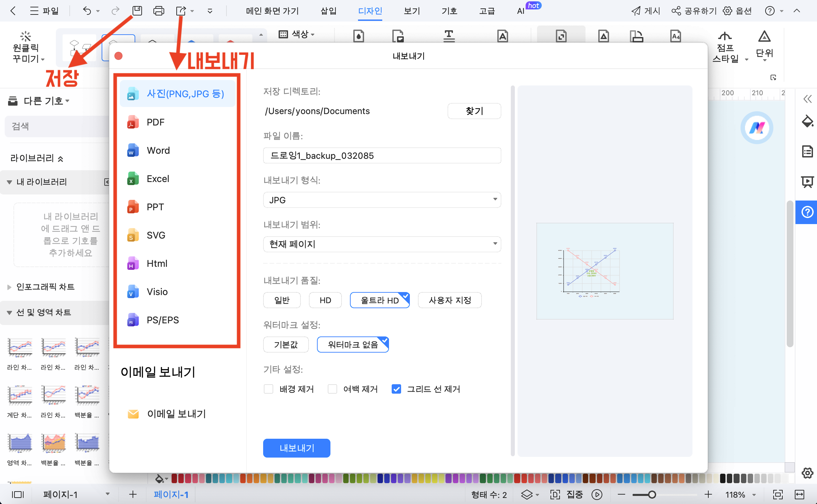Viewport: 817px width, 504px height.
Task: Click 내보내기 confirm button
Action: (296, 447)
